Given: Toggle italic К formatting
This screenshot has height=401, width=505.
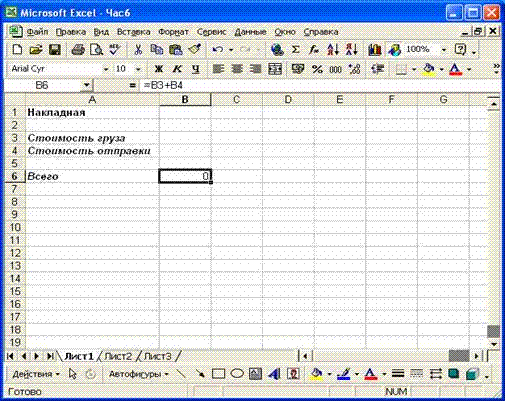Looking at the screenshot, I should point(177,69).
